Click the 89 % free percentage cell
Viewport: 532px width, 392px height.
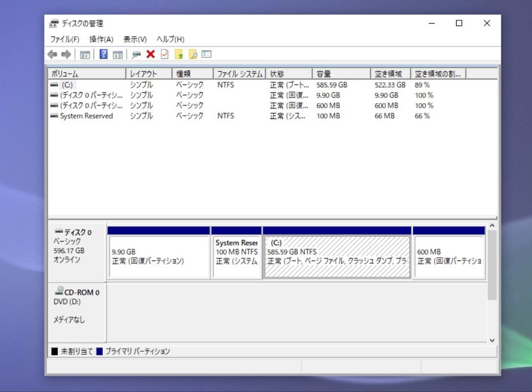422,85
